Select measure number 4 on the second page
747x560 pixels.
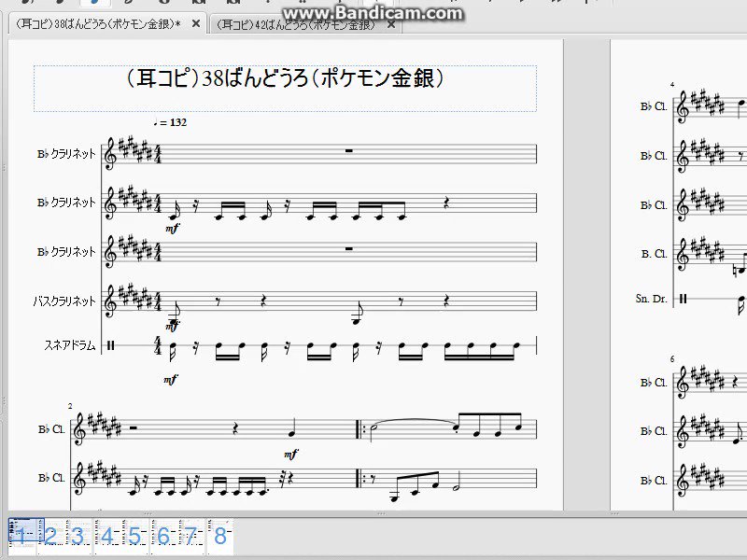[x=672, y=85]
